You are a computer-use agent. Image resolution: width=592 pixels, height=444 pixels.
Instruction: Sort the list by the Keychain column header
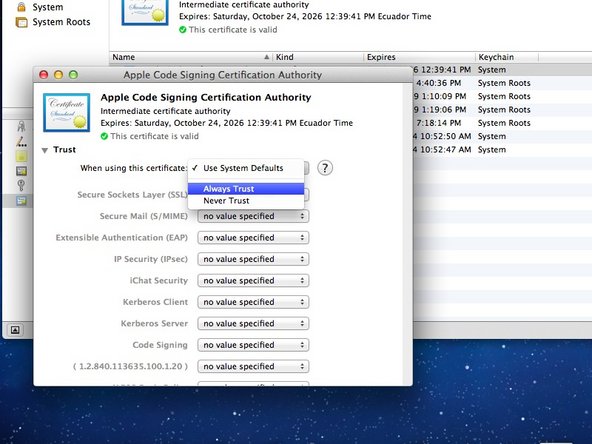tap(507, 57)
